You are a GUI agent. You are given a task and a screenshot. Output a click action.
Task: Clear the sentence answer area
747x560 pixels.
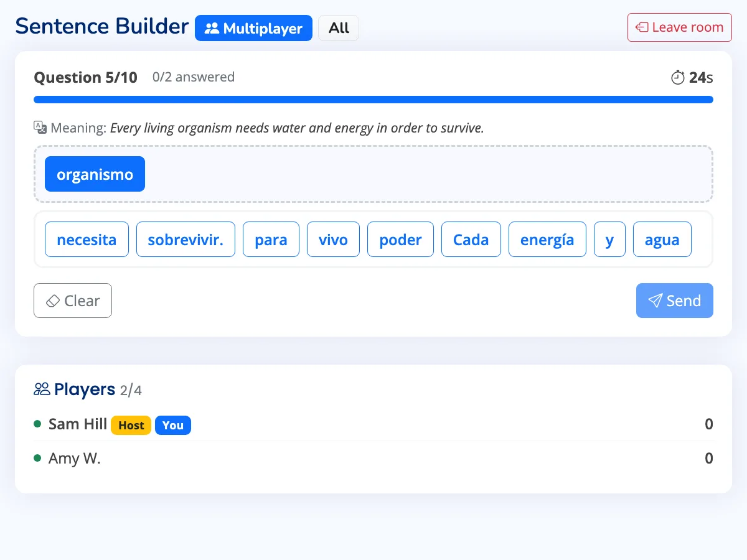73,301
